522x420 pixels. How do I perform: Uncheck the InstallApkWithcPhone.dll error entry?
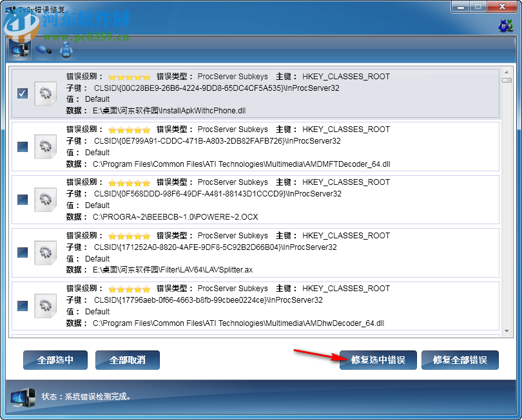tap(22, 93)
